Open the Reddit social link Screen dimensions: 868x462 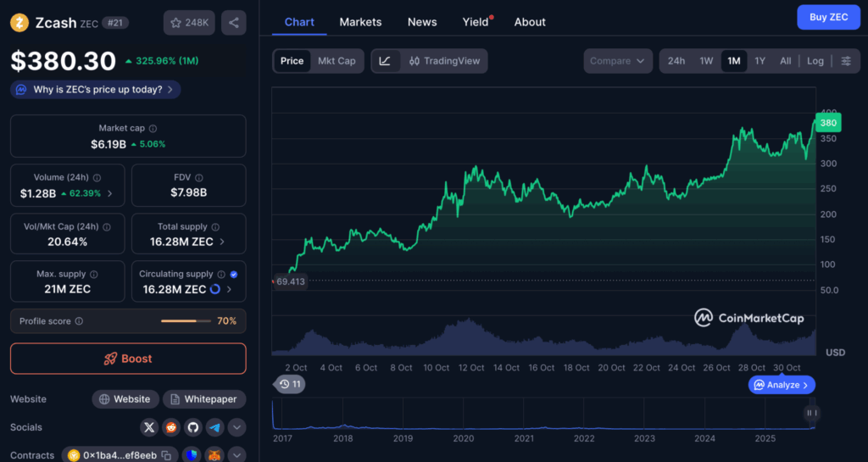point(172,427)
